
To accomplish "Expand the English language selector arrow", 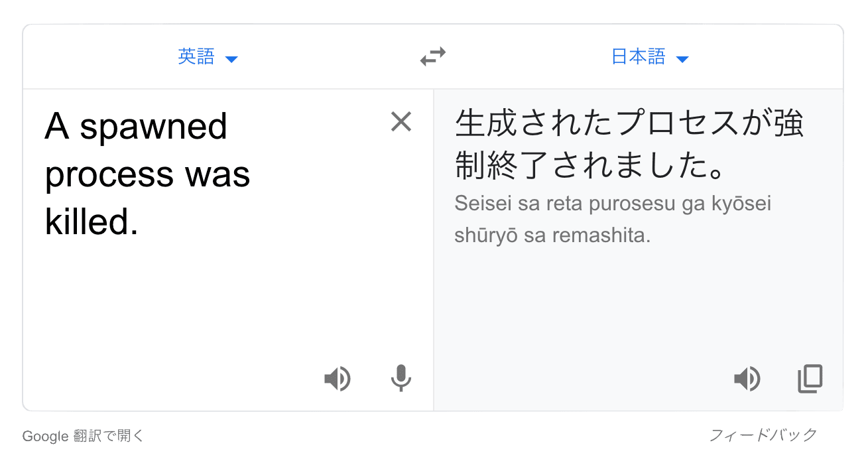I will (x=231, y=58).
